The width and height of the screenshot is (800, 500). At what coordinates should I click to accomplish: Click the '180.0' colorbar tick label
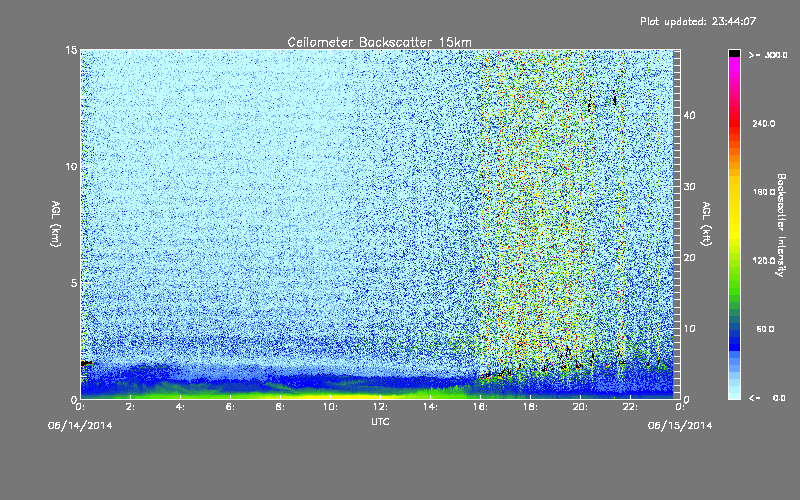click(764, 192)
